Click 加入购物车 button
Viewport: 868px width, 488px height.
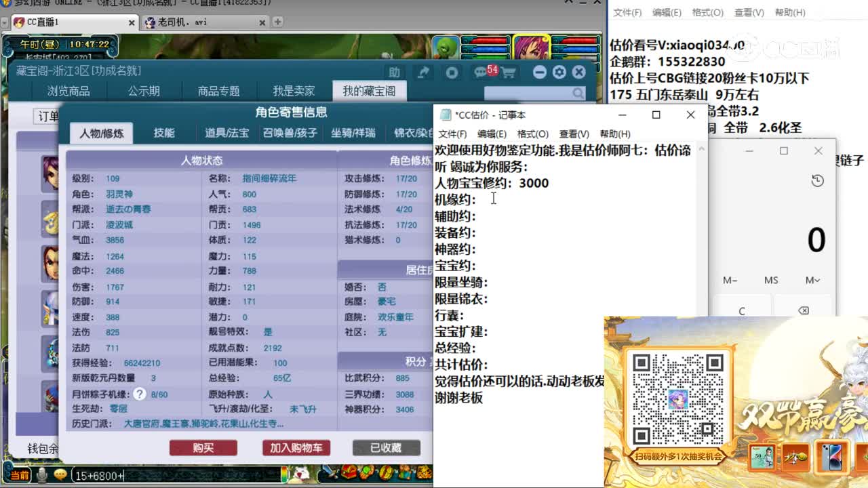(296, 447)
